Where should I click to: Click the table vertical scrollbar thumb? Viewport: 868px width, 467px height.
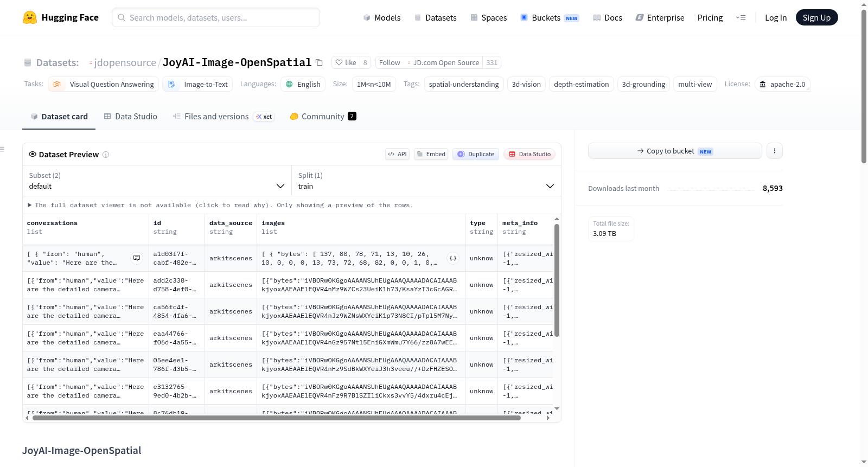click(x=557, y=280)
